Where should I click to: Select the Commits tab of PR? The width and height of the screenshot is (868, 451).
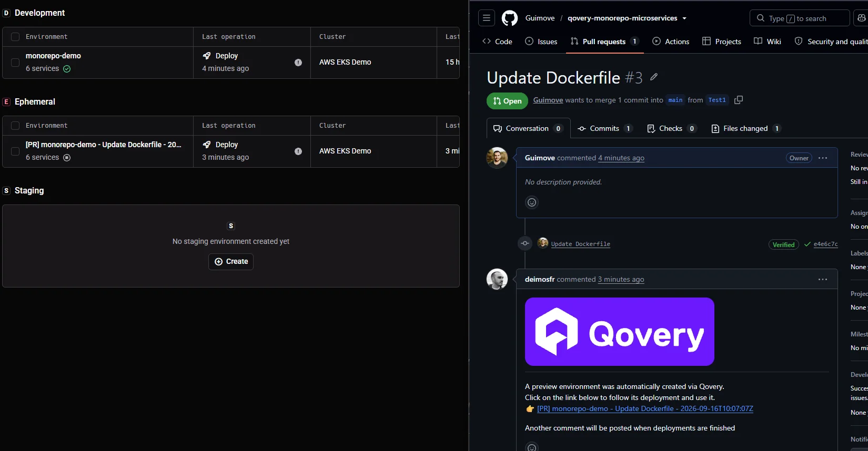pos(604,128)
